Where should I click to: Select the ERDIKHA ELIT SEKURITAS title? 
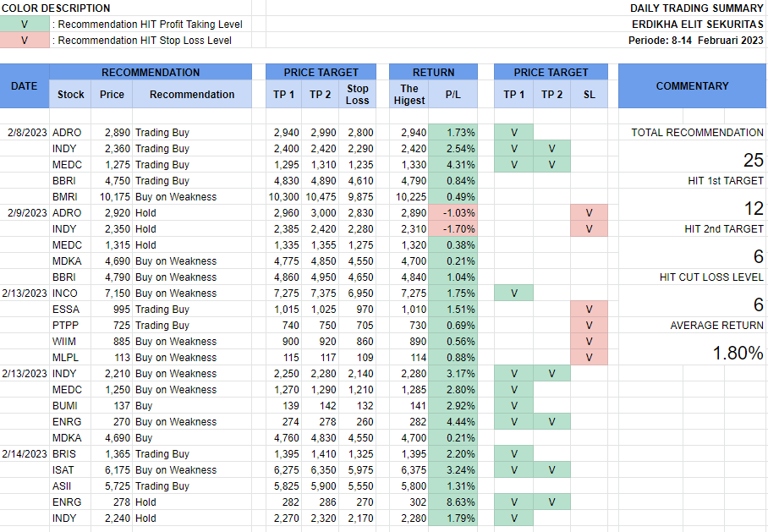(697, 24)
